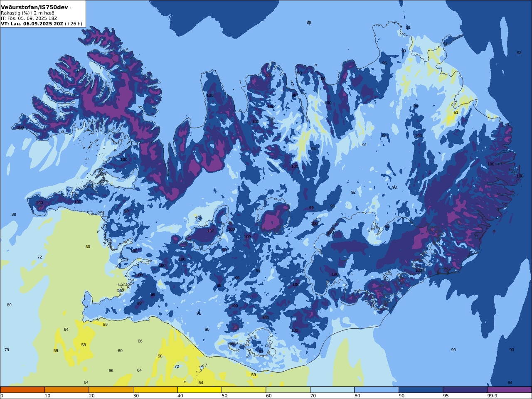Screen dimensions: 532x399
Task: Click the map value 89 near top
Action: (x=309, y=22)
